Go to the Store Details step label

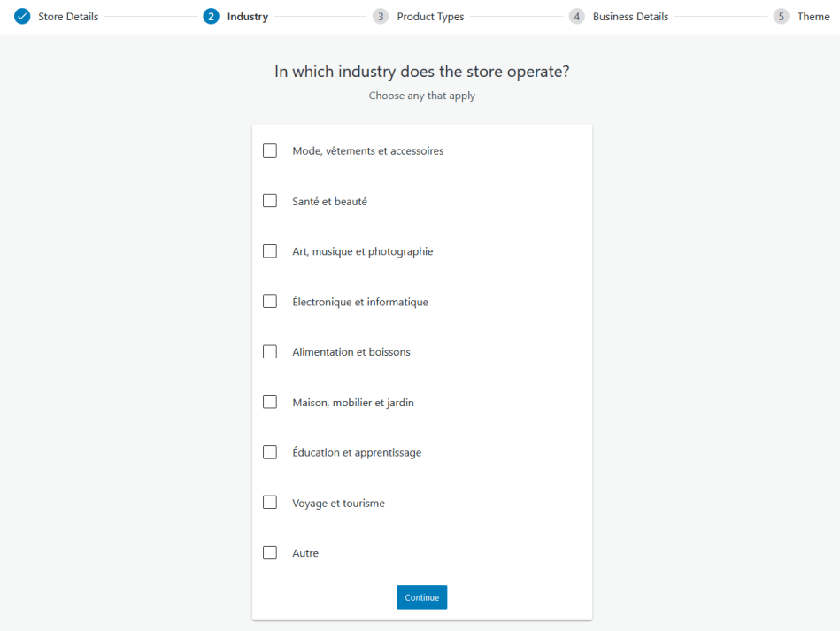point(68,17)
